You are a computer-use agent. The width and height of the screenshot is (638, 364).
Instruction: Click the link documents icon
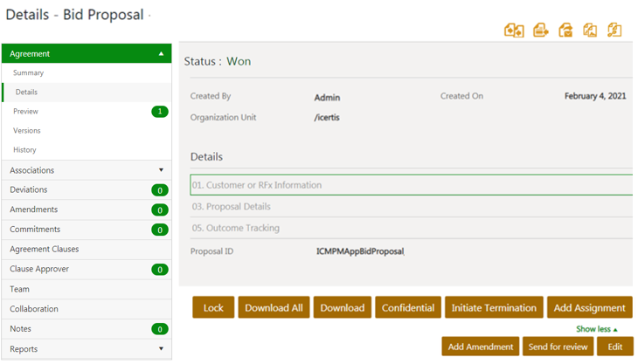614,30
